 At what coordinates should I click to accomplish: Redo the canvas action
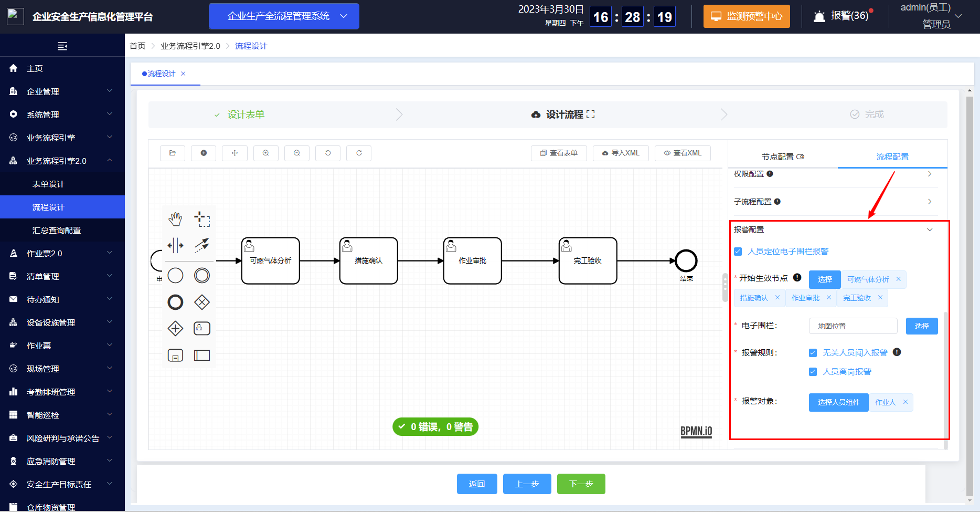tap(359, 153)
